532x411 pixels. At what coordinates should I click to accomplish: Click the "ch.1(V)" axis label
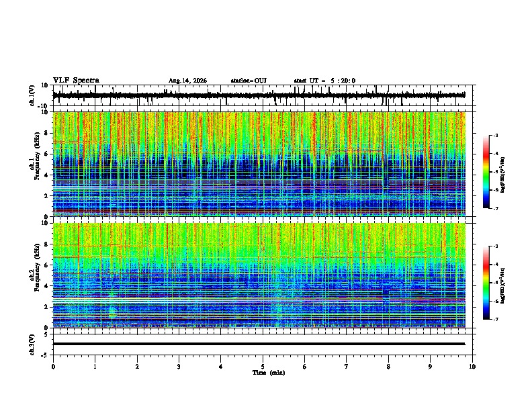coord(32,95)
